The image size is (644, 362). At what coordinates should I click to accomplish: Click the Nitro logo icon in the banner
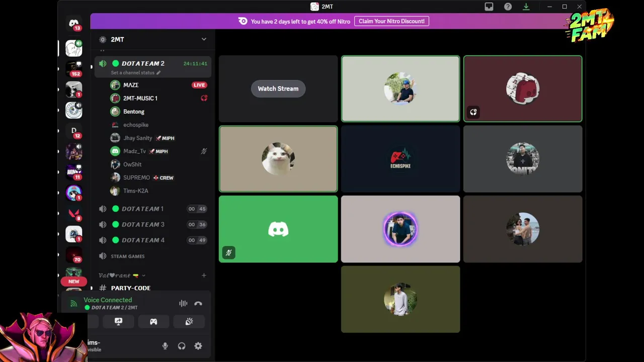(x=243, y=21)
